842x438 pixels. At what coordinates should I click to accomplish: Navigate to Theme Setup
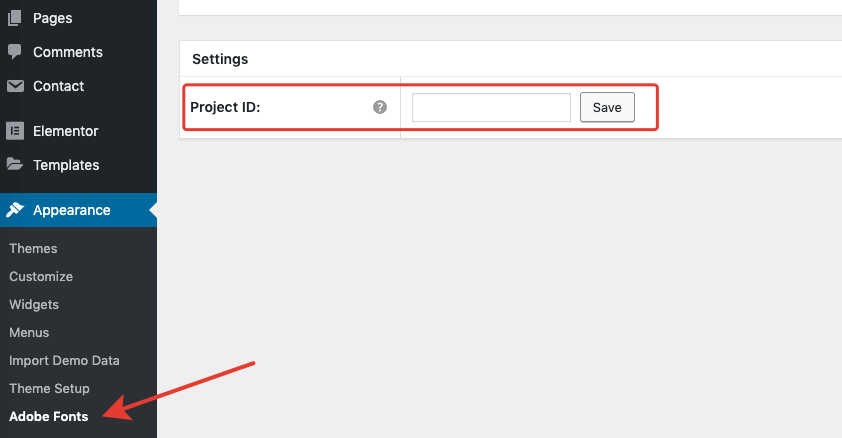tap(49, 388)
